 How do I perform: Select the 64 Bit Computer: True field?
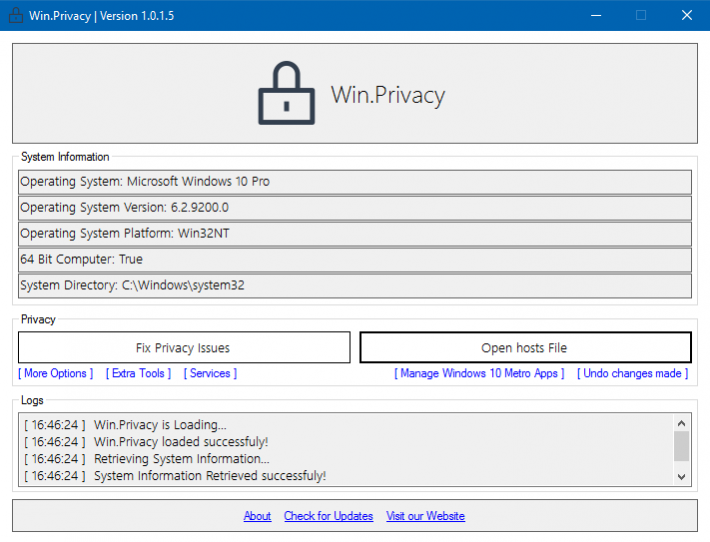[x=355, y=259]
